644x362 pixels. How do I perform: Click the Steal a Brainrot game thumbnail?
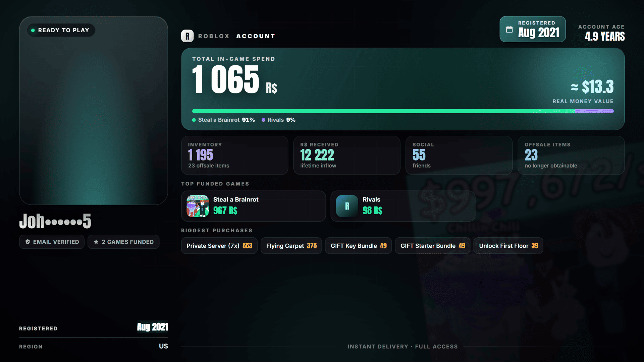pyautogui.click(x=198, y=206)
